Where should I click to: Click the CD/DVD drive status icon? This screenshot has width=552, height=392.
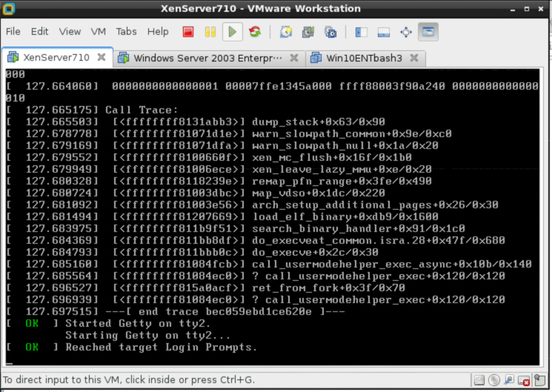tap(494, 380)
